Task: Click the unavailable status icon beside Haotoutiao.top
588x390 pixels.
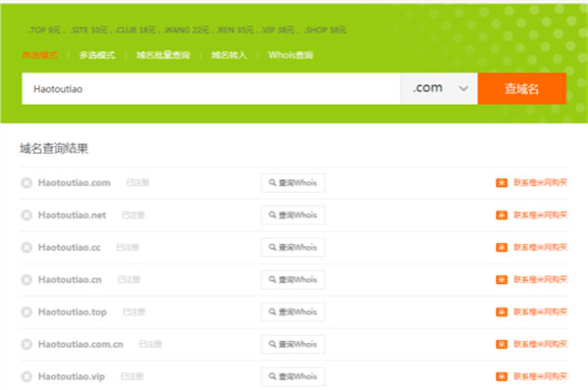Action: pos(26,312)
